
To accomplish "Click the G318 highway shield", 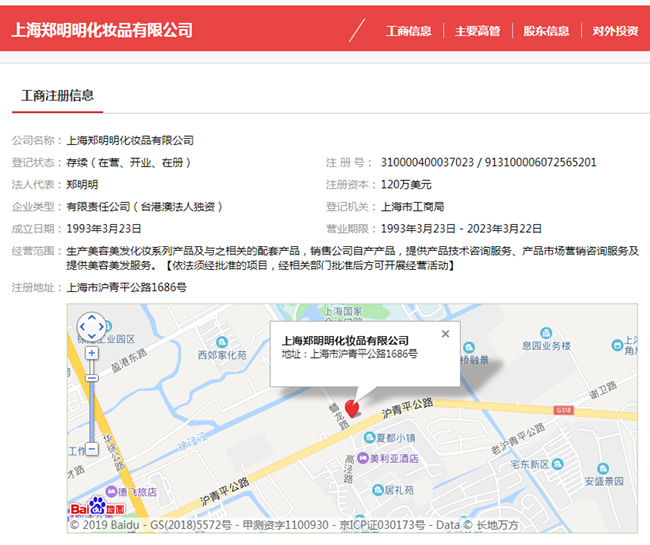I will click(x=564, y=410).
